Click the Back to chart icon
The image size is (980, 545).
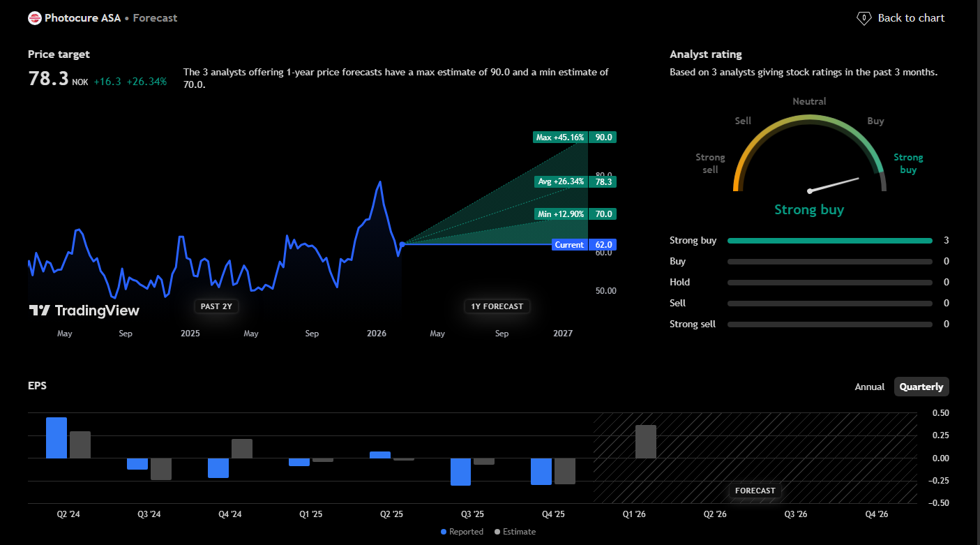[x=864, y=18]
